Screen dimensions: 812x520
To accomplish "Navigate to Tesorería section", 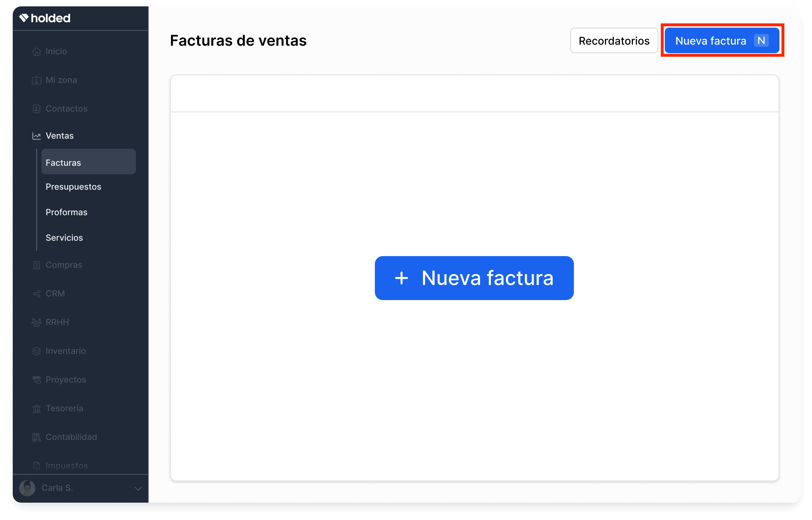I will tap(64, 408).
